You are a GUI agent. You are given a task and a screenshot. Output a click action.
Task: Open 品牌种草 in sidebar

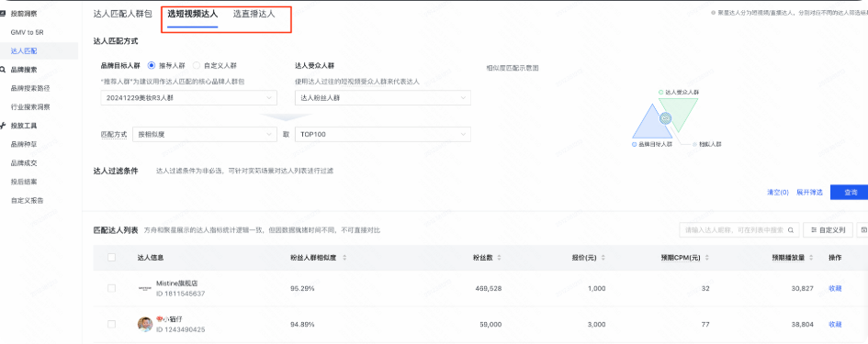(24, 144)
